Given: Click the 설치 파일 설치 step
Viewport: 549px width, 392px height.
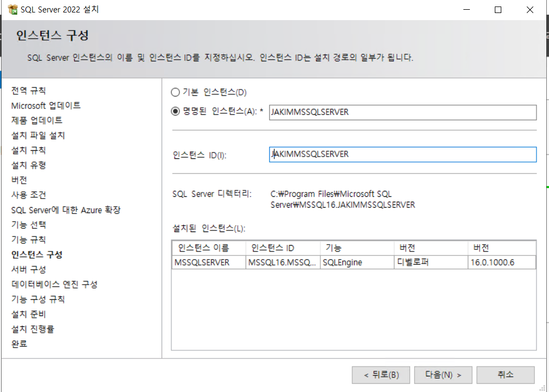Looking at the screenshot, I should [38, 135].
